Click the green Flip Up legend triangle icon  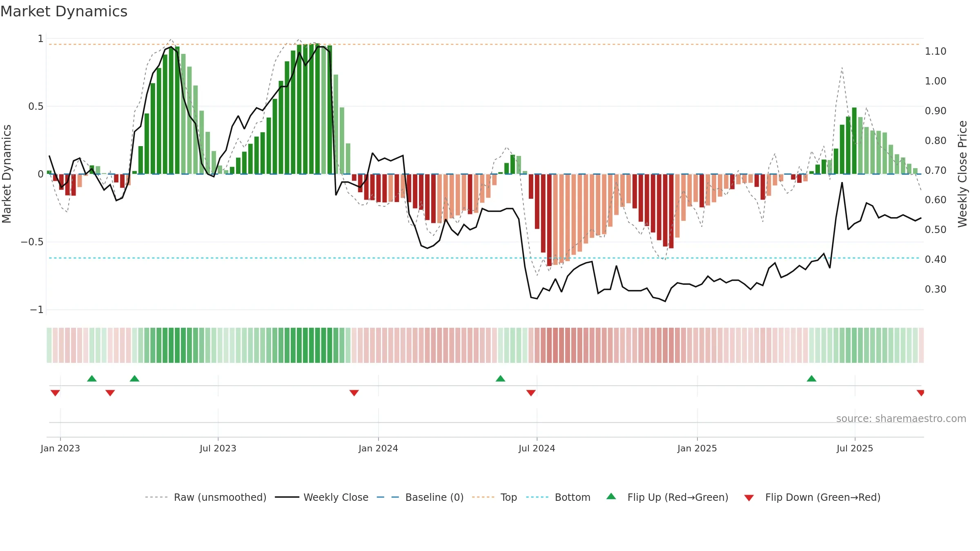coord(611,496)
